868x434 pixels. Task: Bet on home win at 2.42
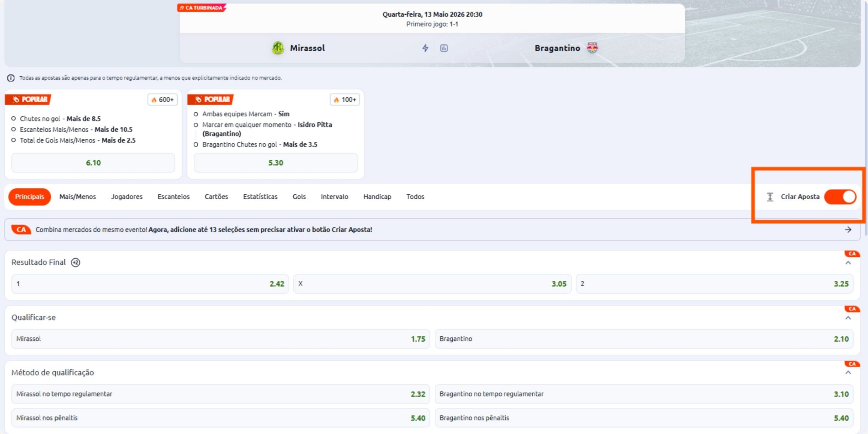(150, 284)
